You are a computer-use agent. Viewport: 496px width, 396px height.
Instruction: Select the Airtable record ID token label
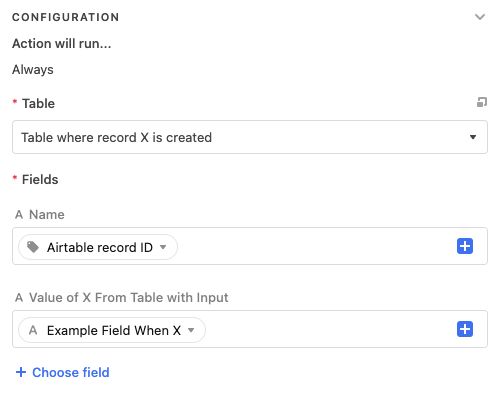click(100, 247)
